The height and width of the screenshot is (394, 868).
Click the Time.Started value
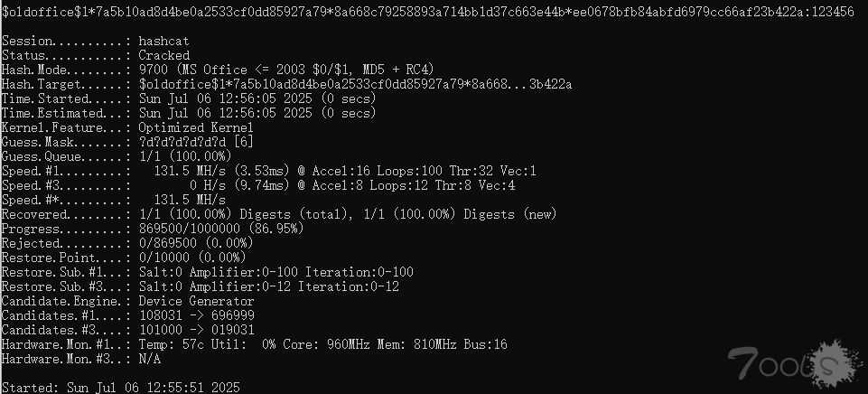257,98
